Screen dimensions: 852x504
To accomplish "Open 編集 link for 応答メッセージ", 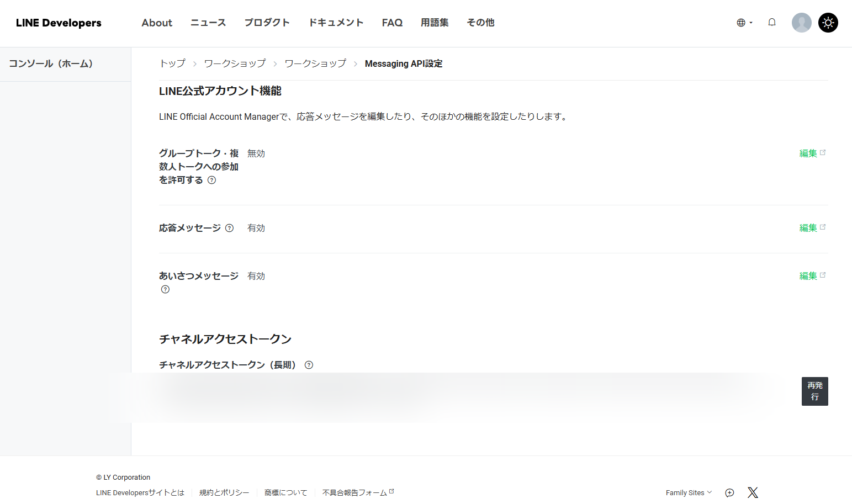I will [808, 227].
